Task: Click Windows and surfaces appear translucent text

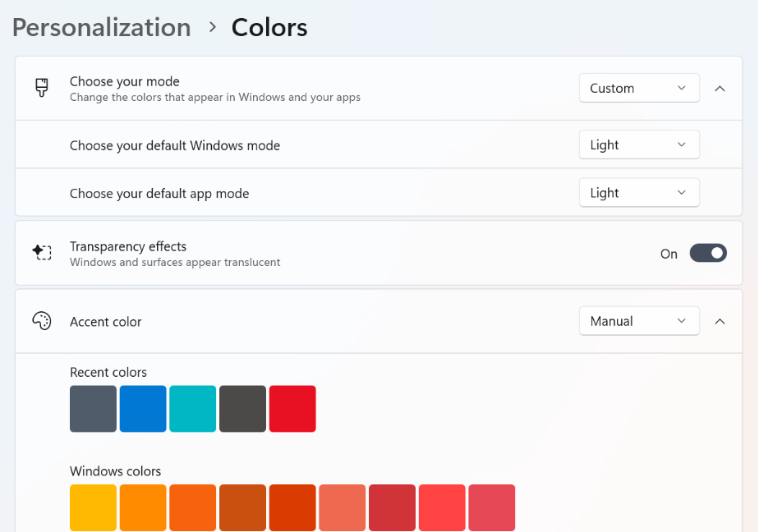Action: click(x=175, y=262)
